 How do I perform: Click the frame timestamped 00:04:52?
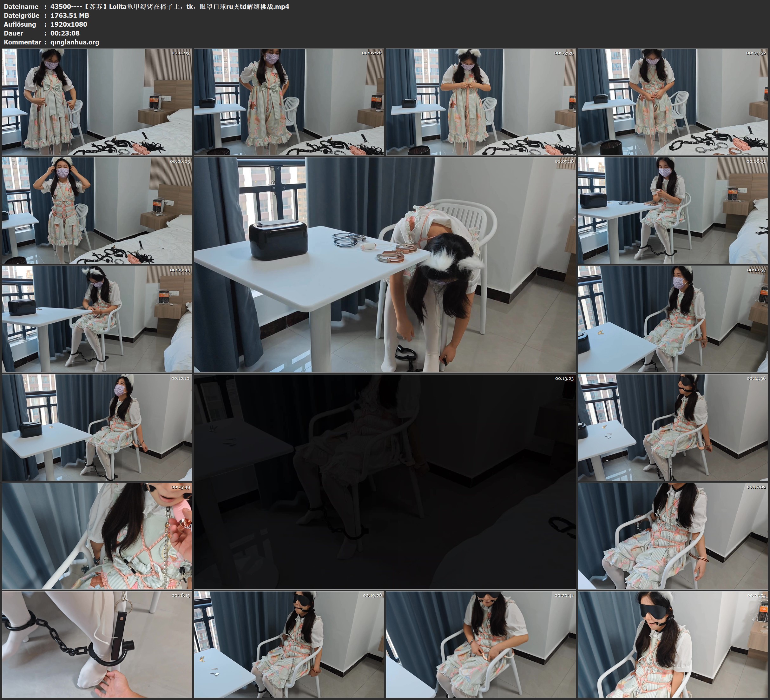[x=673, y=102]
